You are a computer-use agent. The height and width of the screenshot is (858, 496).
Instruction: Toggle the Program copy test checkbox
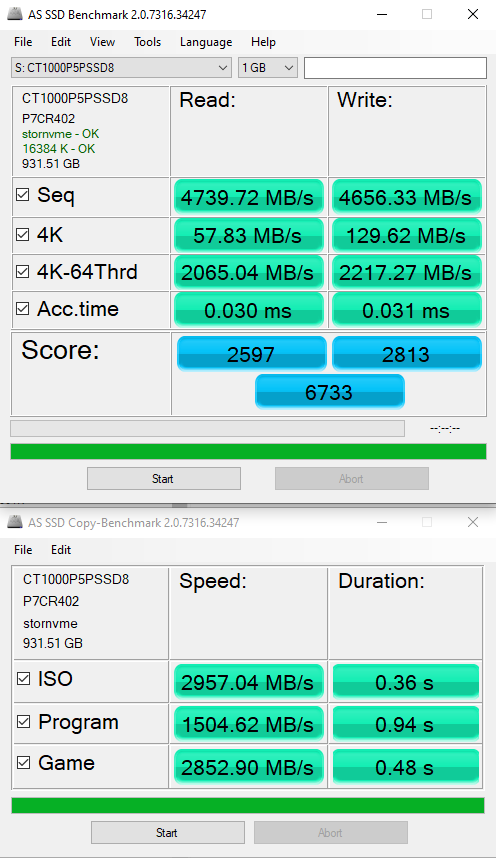click(x=24, y=722)
